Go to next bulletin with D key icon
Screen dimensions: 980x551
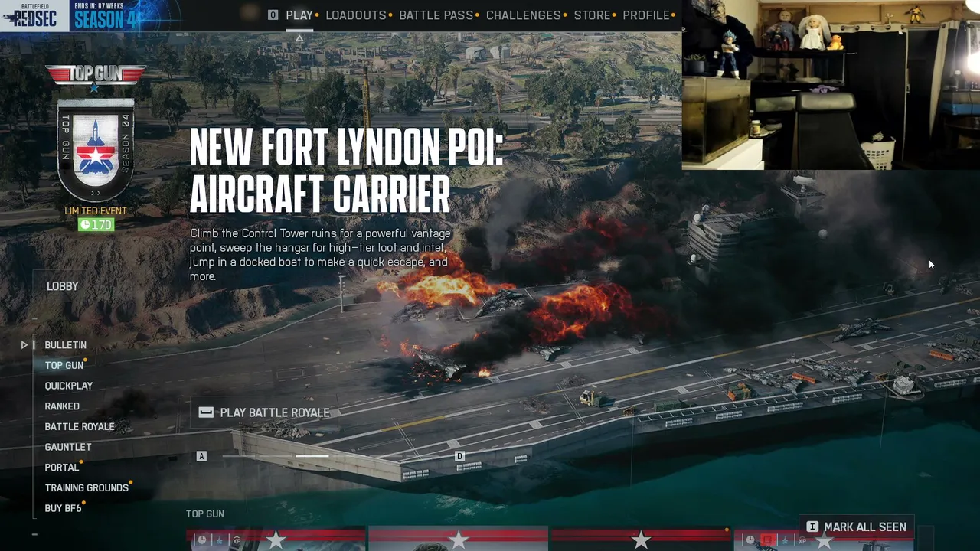[459, 456]
